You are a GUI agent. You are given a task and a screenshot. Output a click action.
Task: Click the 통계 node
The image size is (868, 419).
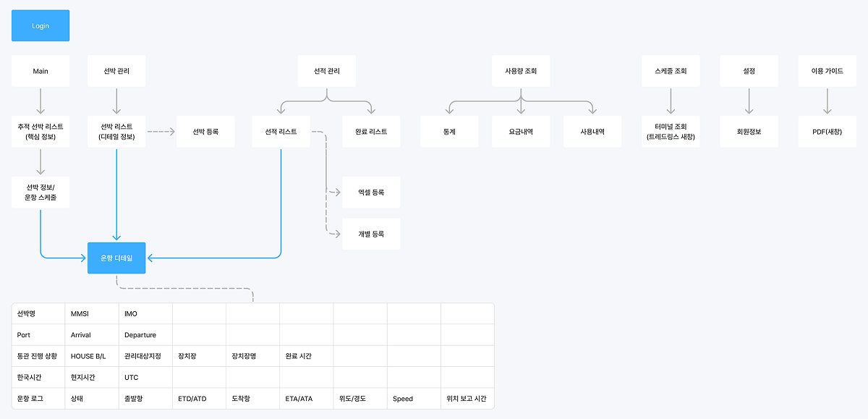tap(449, 131)
